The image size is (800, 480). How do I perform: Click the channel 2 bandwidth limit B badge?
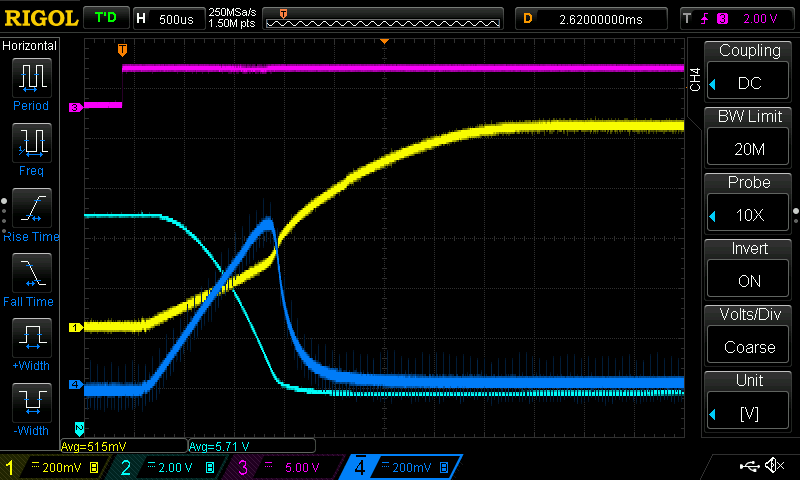coord(210,467)
